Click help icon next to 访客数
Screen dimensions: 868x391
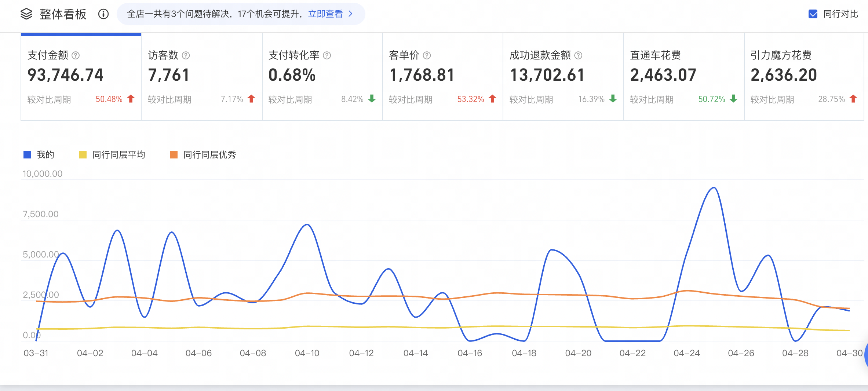(186, 55)
